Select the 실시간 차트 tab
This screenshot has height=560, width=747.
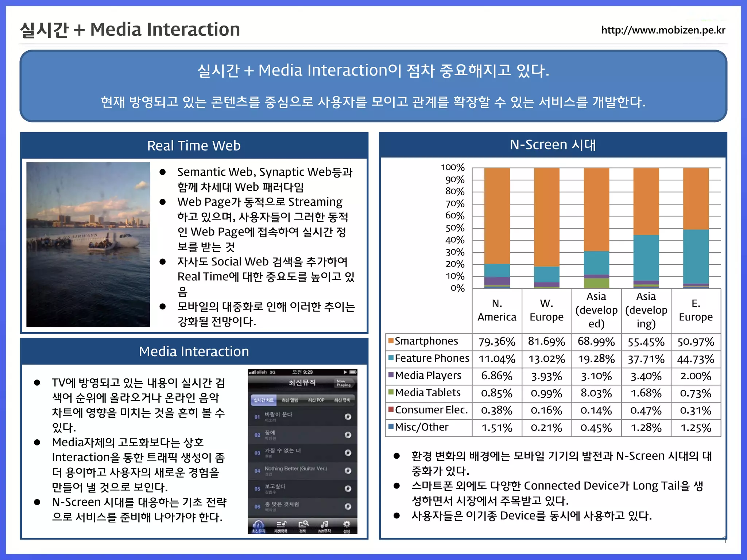point(263,400)
